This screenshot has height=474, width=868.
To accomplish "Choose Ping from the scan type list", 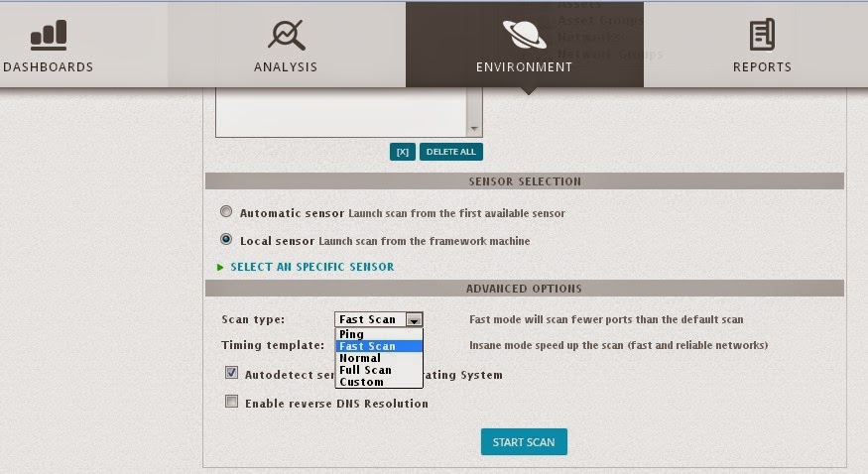I will click(351, 334).
